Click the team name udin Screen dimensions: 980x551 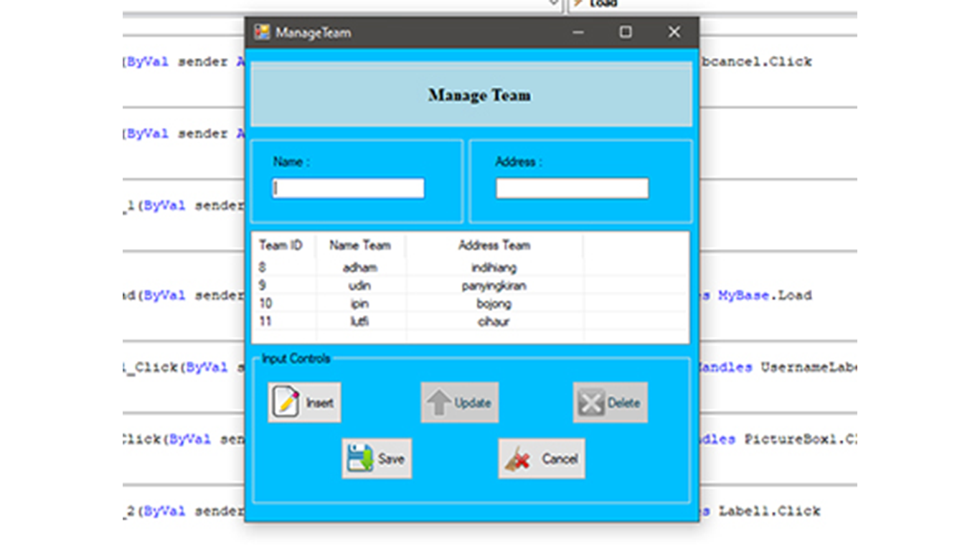[360, 286]
